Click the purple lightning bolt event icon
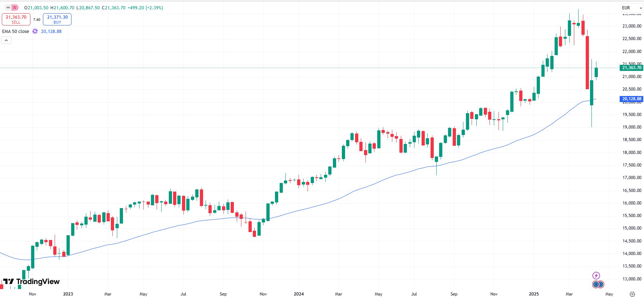 (596, 275)
